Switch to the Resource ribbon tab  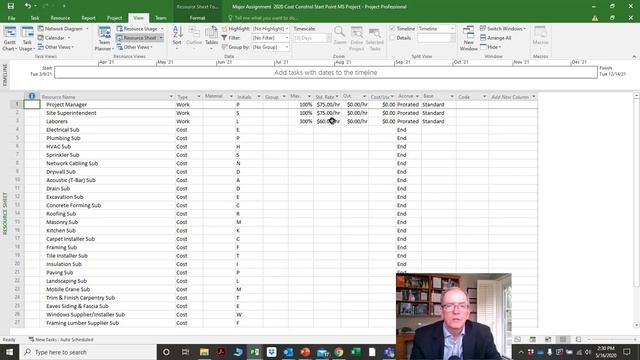(60, 18)
